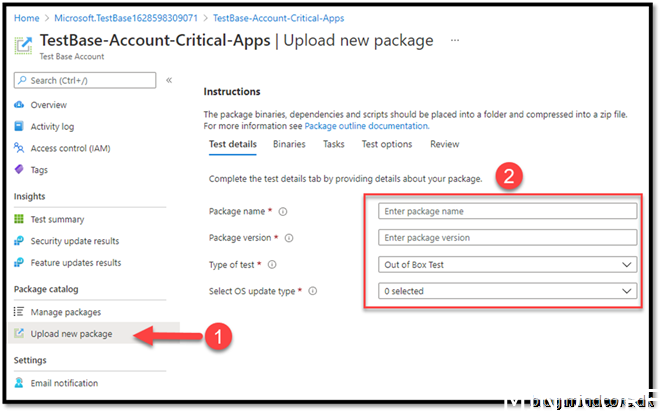The width and height of the screenshot is (661, 412).
Task: Click the Overview cloud icon
Action: click(20, 105)
